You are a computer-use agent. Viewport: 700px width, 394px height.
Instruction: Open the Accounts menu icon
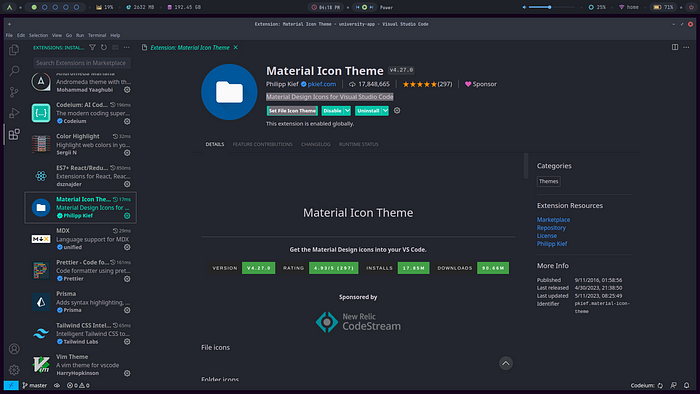point(14,348)
